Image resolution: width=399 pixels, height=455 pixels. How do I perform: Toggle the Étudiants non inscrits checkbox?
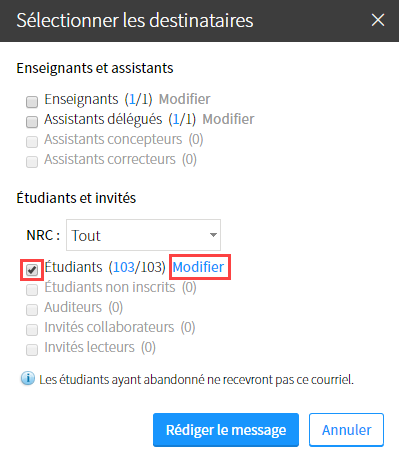coord(32,290)
